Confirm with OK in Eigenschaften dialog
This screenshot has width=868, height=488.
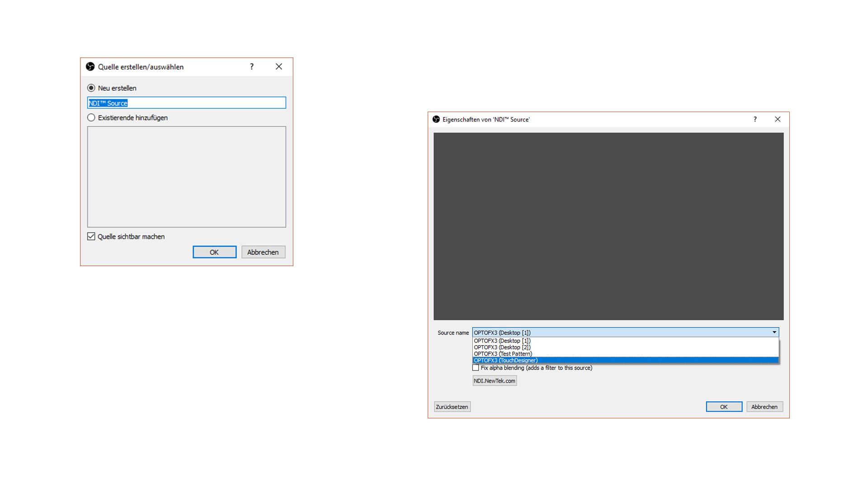(x=724, y=407)
